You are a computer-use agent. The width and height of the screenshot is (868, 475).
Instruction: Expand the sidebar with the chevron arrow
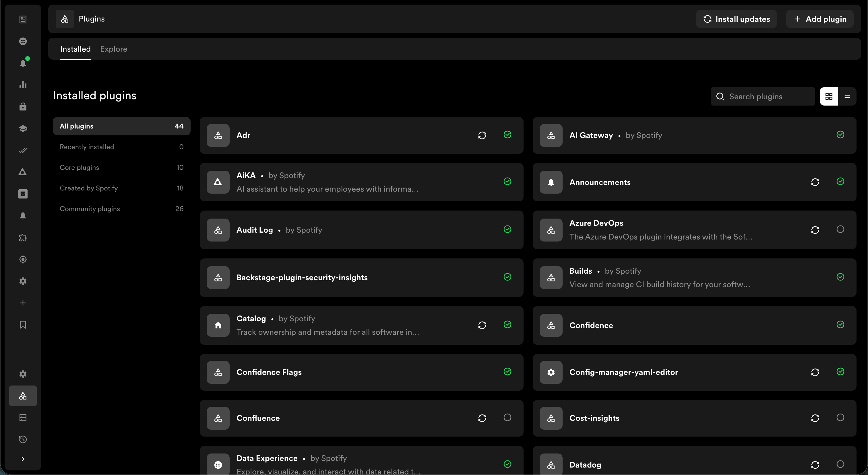click(x=23, y=459)
